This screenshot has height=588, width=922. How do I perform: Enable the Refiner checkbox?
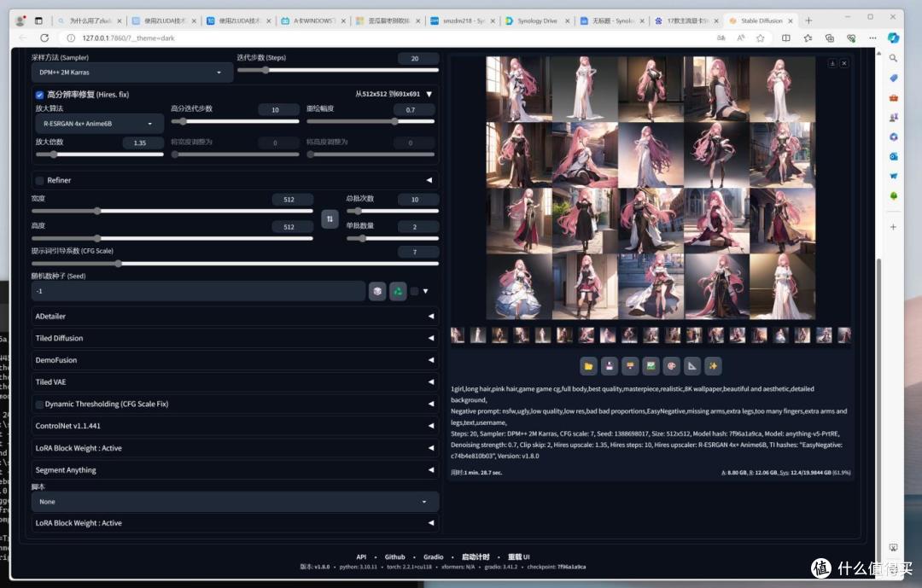[39, 181]
